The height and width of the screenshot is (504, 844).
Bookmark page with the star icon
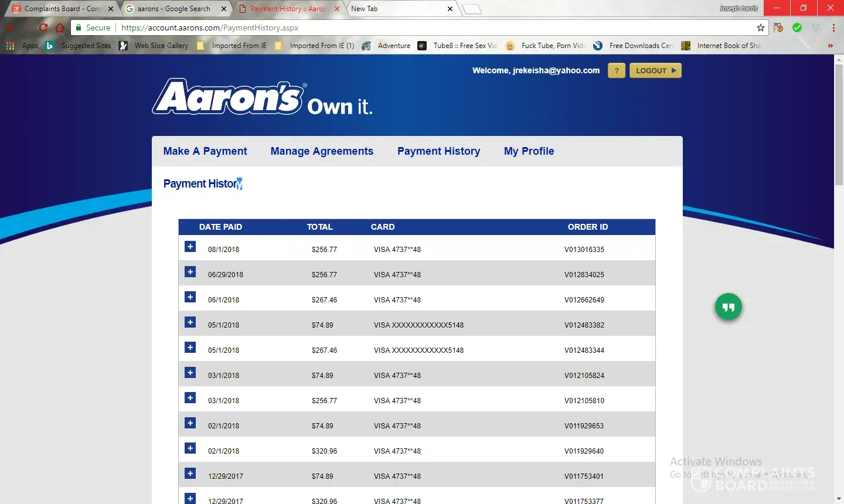point(760,28)
